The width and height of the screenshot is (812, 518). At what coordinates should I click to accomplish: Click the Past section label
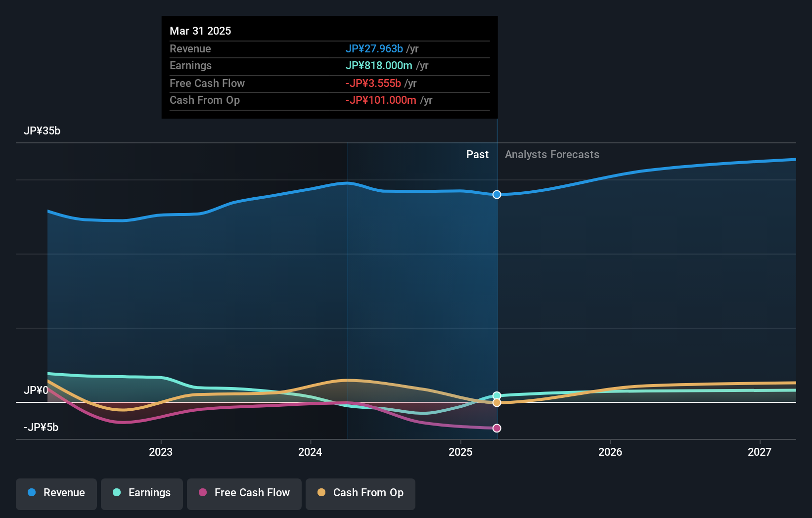[x=477, y=154]
